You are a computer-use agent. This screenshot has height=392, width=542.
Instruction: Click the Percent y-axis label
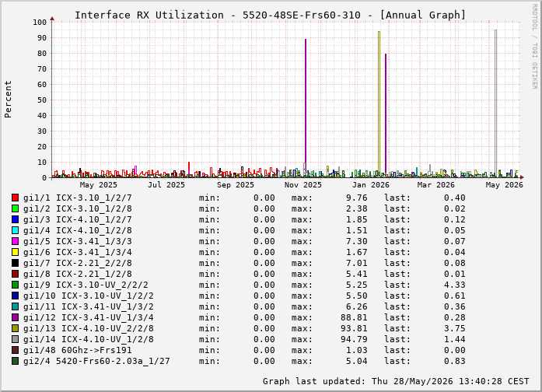[x=8, y=100]
